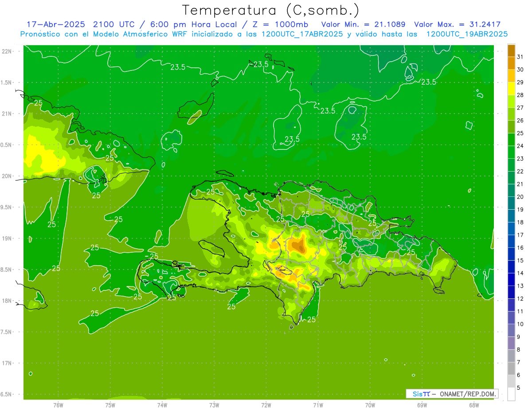Viewport: 532px width, 411px height.
Task: Click the '31' label on the color scale
Action: 520,57
